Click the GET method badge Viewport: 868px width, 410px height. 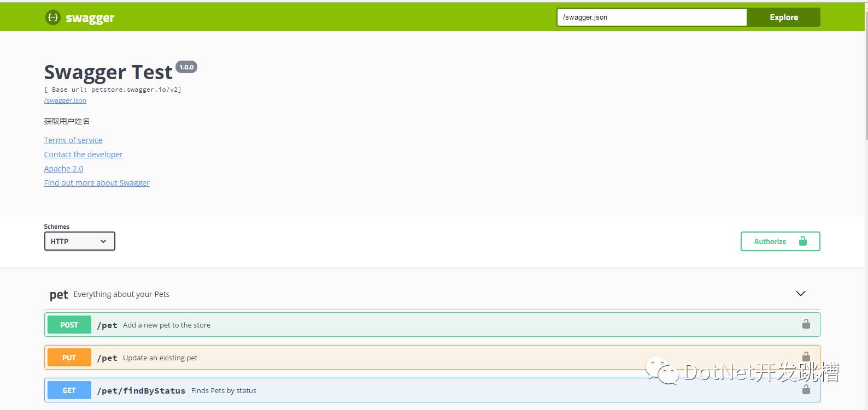tap(69, 390)
